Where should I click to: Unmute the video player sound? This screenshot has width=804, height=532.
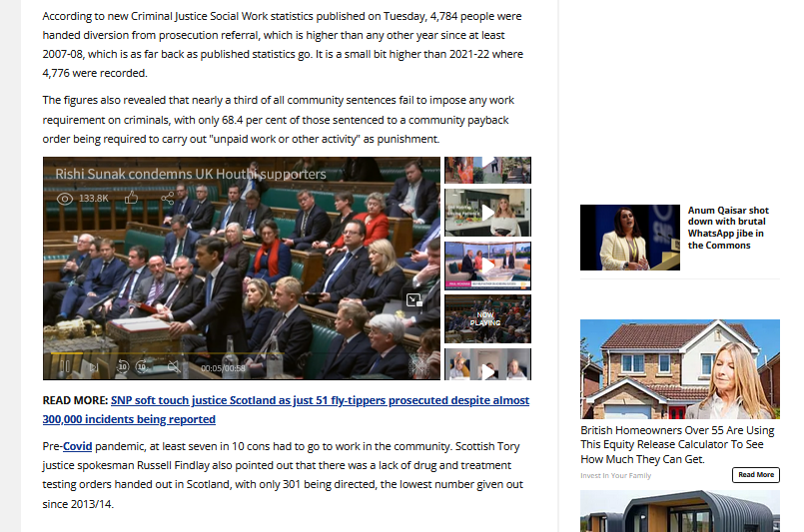click(175, 366)
